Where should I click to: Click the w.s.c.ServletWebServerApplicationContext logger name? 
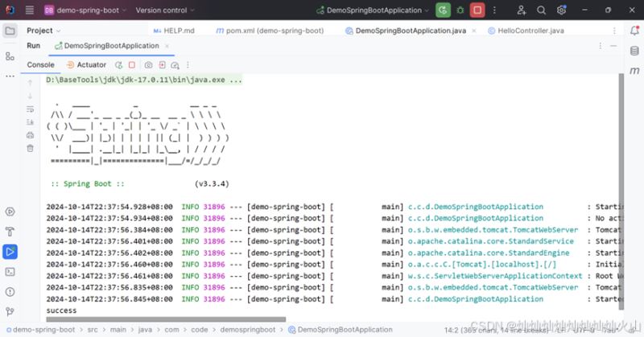click(x=495, y=276)
